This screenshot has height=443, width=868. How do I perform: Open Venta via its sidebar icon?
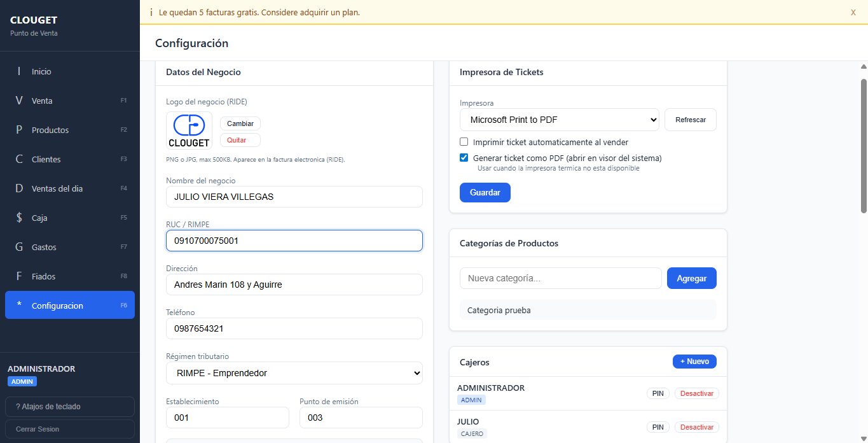pos(19,101)
